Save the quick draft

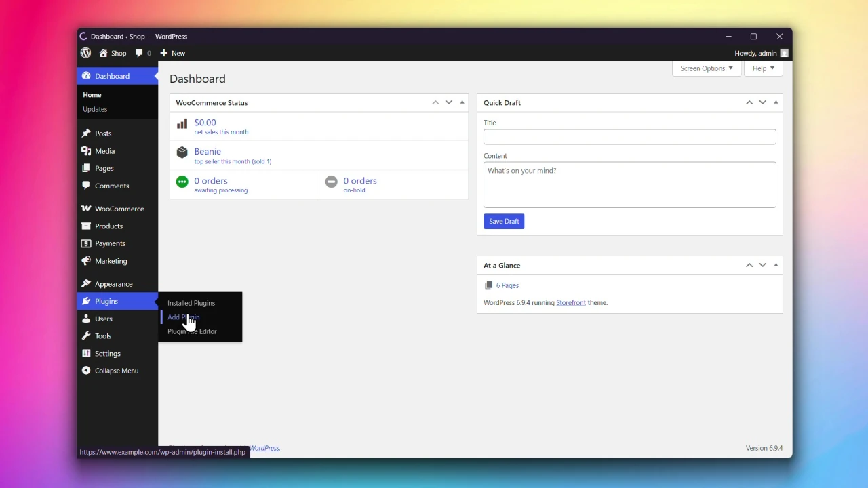click(504, 221)
